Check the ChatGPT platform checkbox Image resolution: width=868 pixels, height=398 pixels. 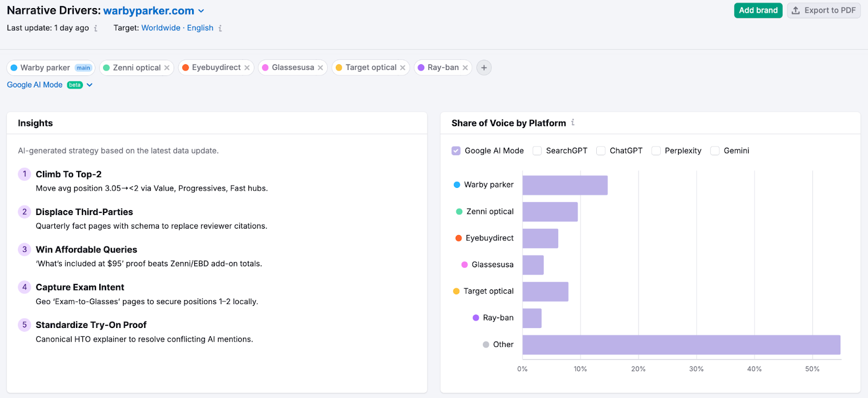pos(601,151)
